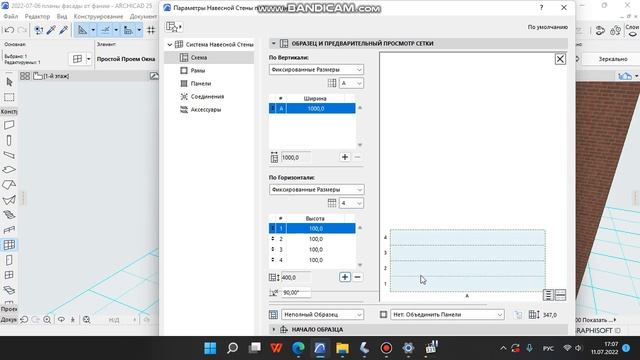Collapse the Система Навесной Стены tree node

tap(170, 44)
